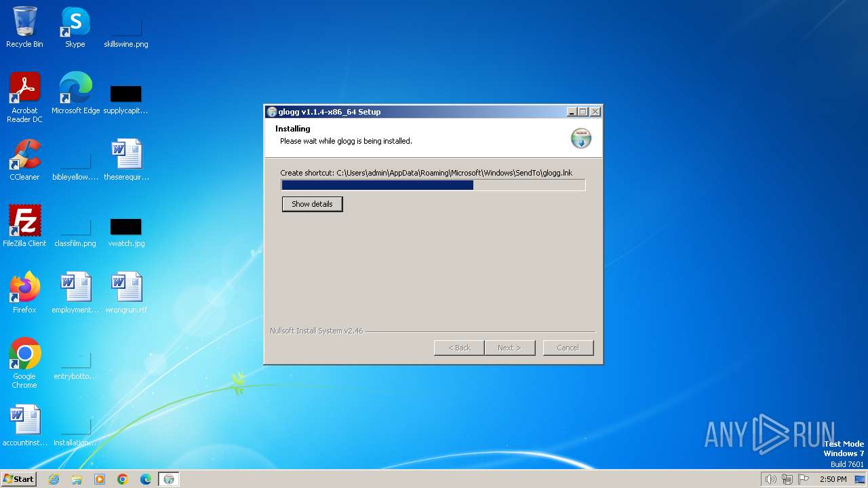This screenshot has height=488, width=868.
Task: Select wrongrun.rtf document icon
Action: tap(126, 293)
